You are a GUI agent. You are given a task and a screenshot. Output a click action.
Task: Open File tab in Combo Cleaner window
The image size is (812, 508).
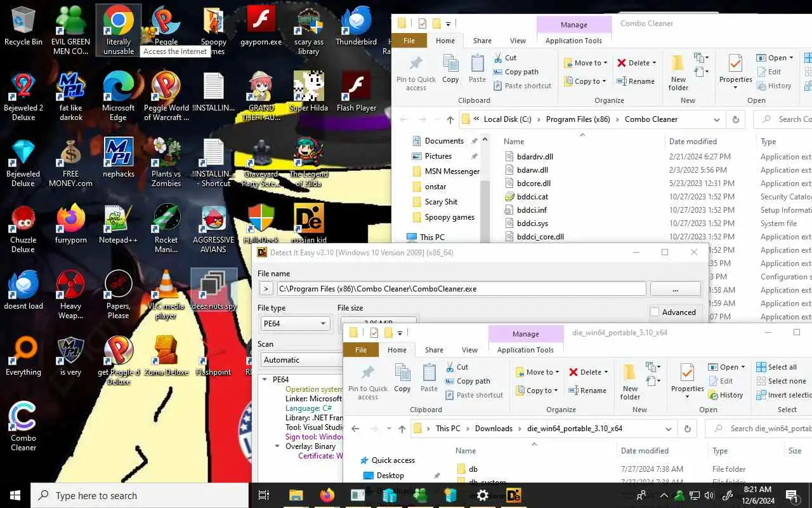pyautogui.click(x=409, y=41)
